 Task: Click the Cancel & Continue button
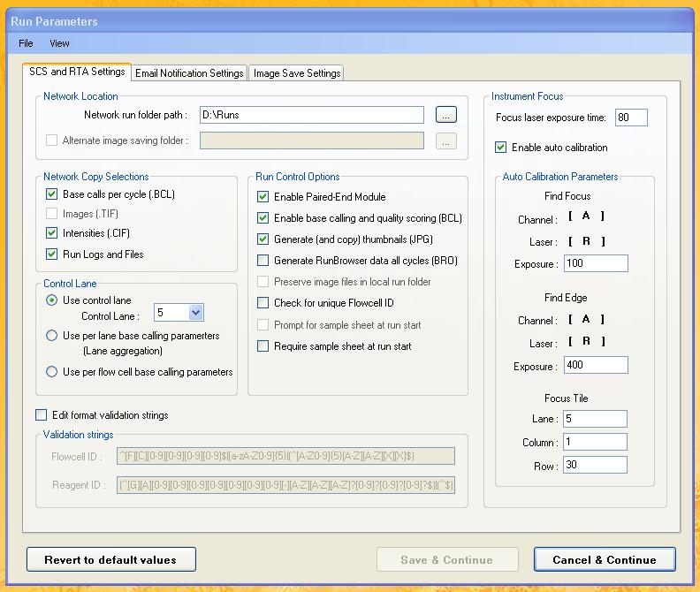605,559
